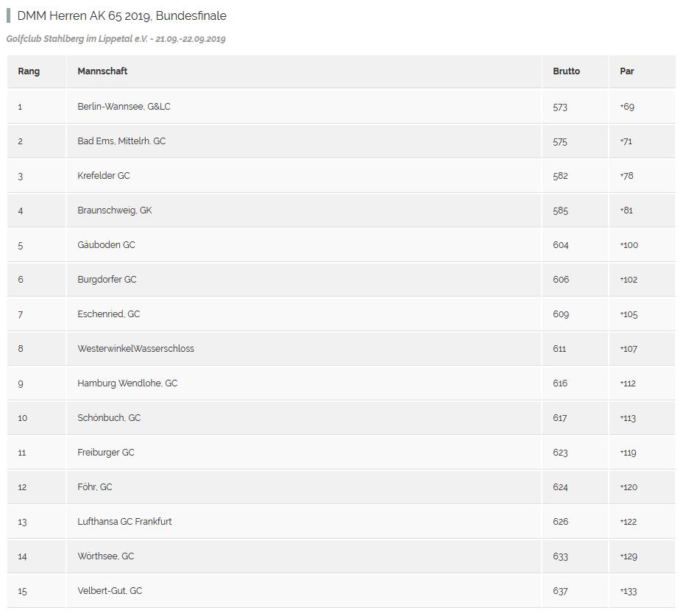Select WesterwinkelWasserschloss team

[x=136, y=349]
